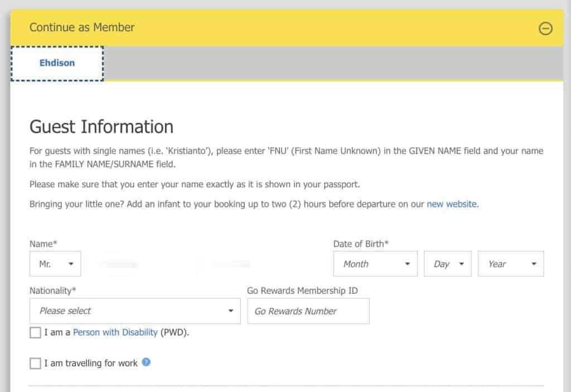This screenshot has width=571, height=392.
Task: Expand the birth Month dropdown
Action: (375, 264)
